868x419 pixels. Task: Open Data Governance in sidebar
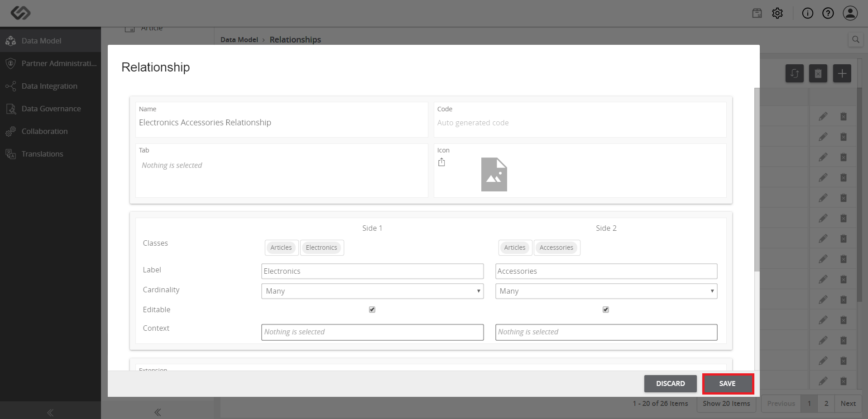[x=50, y=109]
